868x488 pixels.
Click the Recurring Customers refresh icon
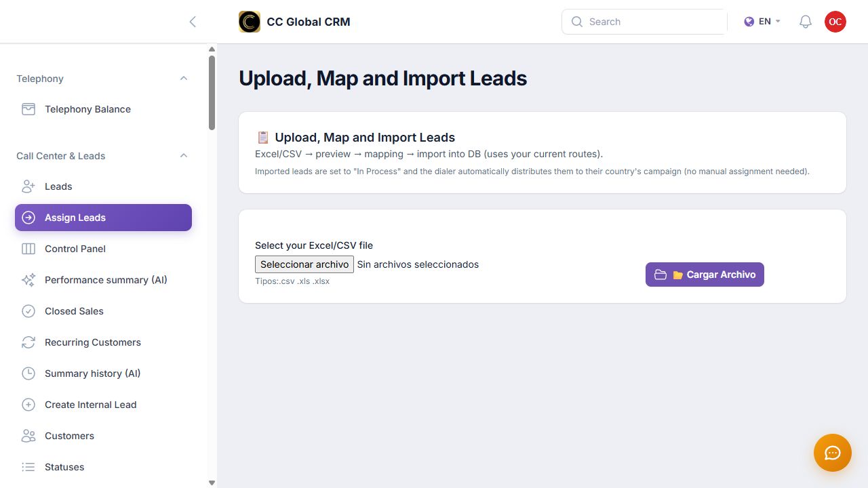pos(28,342)
